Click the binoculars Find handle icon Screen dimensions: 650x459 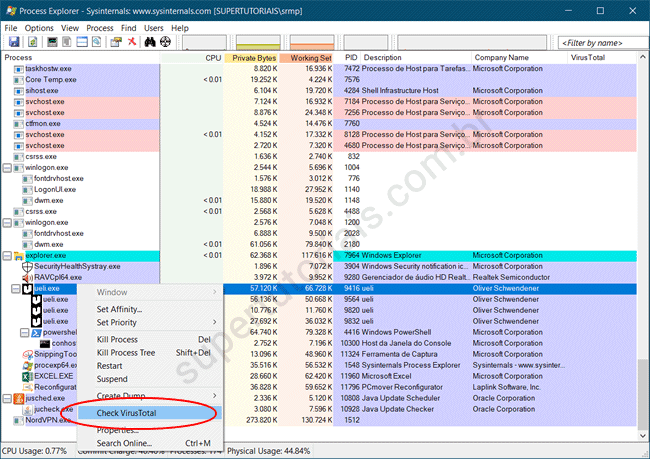click(x=151, y=42)
